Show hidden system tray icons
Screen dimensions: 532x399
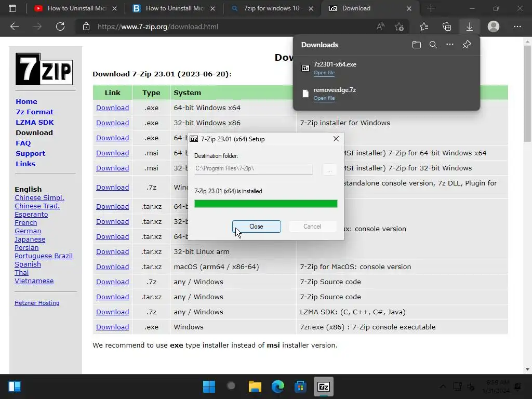pos(443,387)
